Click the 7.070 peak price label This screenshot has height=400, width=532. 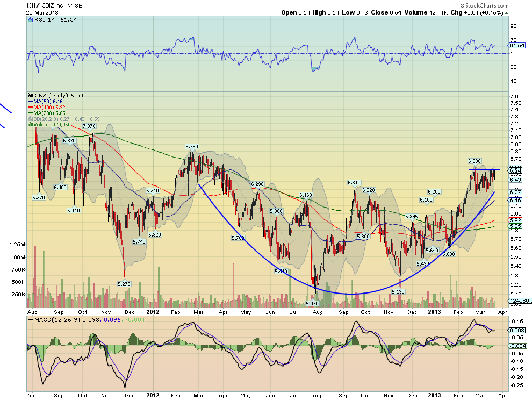coord(89,126)
